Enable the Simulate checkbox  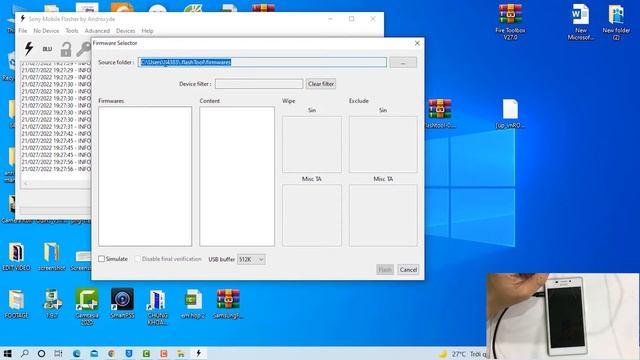click(101, 259)
